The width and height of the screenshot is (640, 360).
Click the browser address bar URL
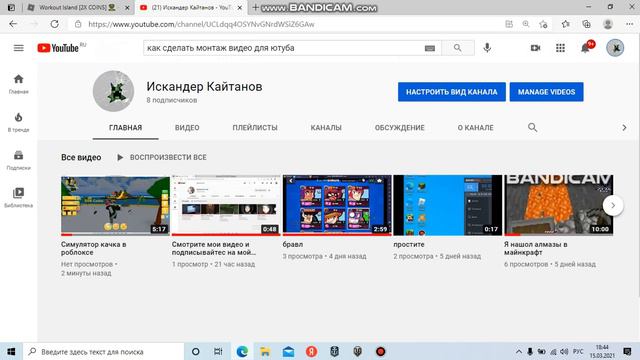[x=201, y=24]
